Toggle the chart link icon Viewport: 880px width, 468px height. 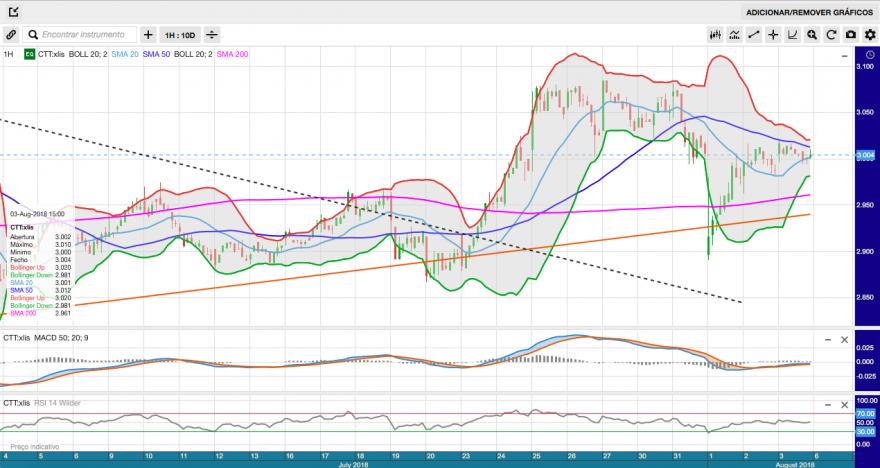pyautogui.click(x=11, y=35)
